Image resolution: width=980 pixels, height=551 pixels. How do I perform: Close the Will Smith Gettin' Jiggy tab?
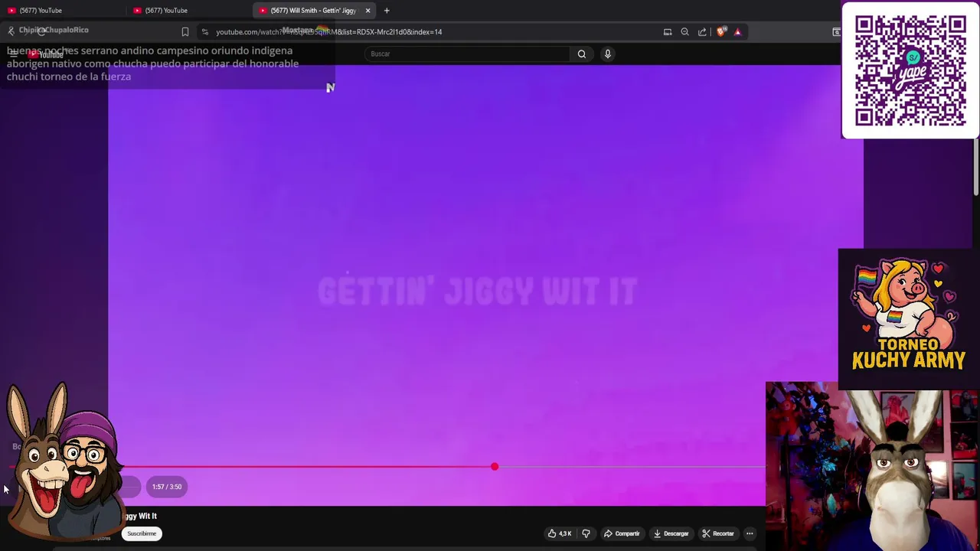[x=368, y=11]
